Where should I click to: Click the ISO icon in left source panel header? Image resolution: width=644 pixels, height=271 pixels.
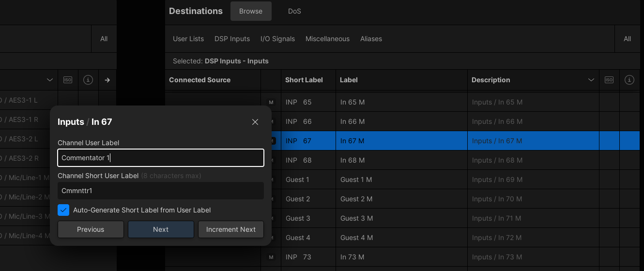coord(68,80)
